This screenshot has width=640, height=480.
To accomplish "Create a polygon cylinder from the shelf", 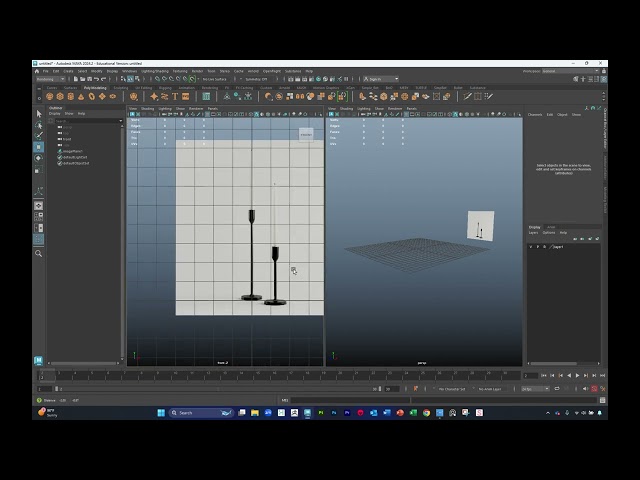I will coord(71,97).
